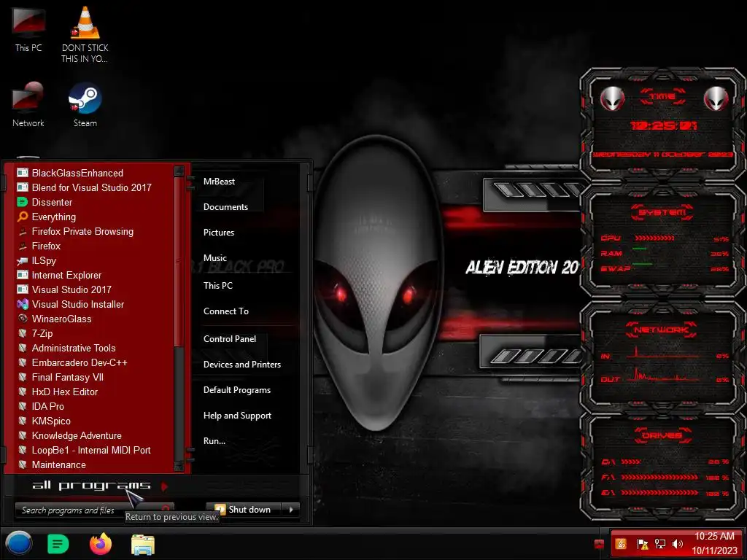
Task: Launch Blend for Visual Studio 2017
Action: click(91, 187)
